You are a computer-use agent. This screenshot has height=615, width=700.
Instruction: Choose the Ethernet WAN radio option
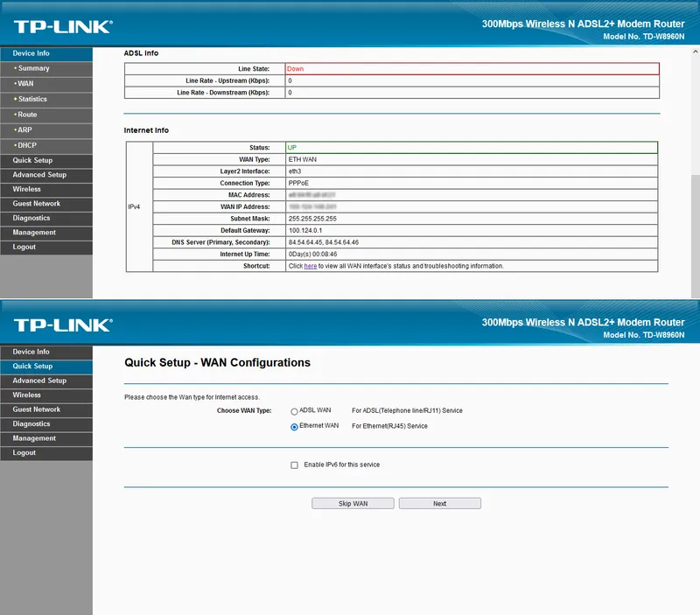point(294,427)
